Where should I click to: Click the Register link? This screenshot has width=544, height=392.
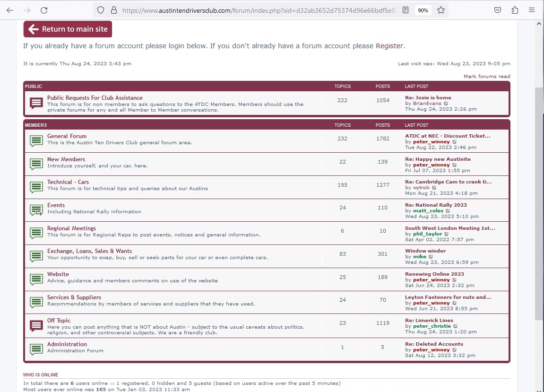click(389, 46)
